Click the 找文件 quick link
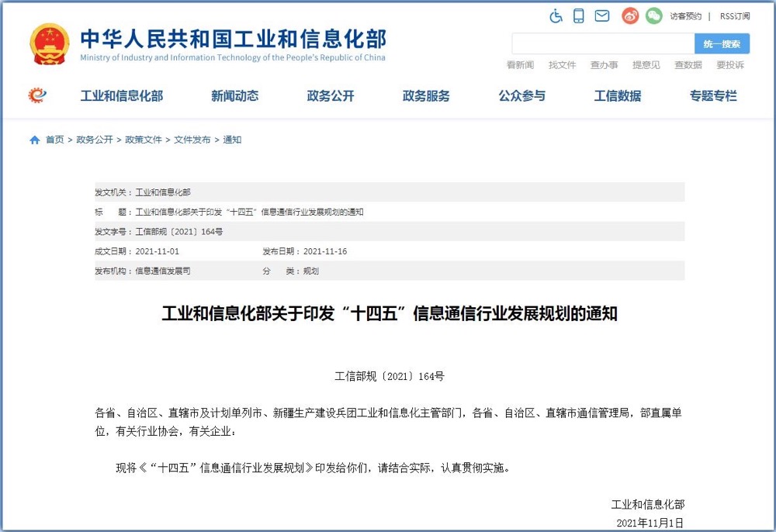Viewport: 776px width, 532px height. [562, 65]
